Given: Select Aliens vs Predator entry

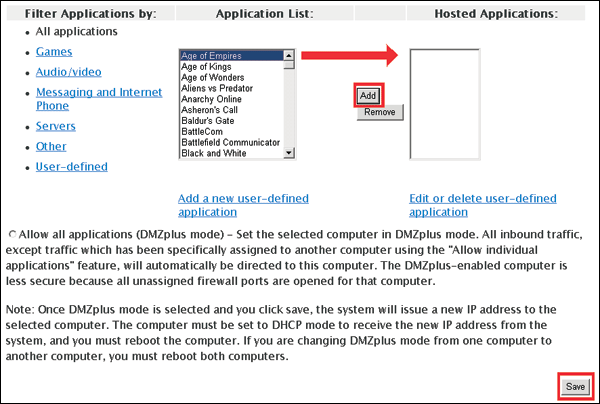Looking at the screenshot, I should point(232,88).
